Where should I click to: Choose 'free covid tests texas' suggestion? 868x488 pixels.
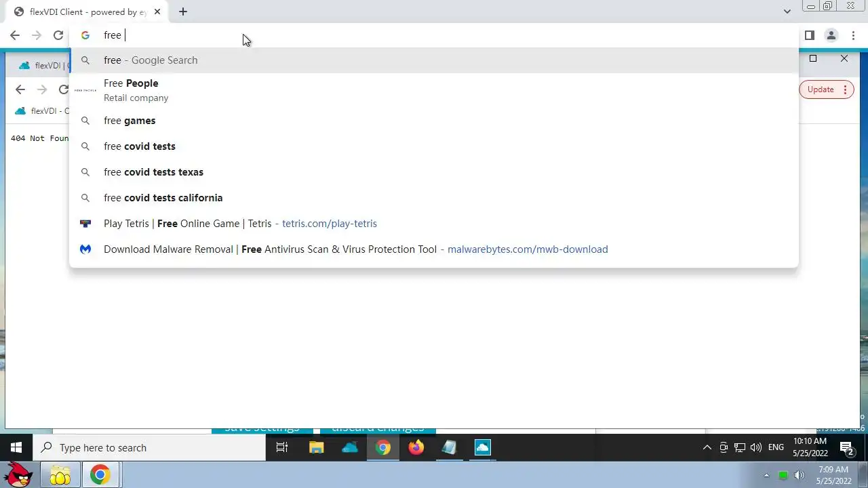tap(434, 172)
